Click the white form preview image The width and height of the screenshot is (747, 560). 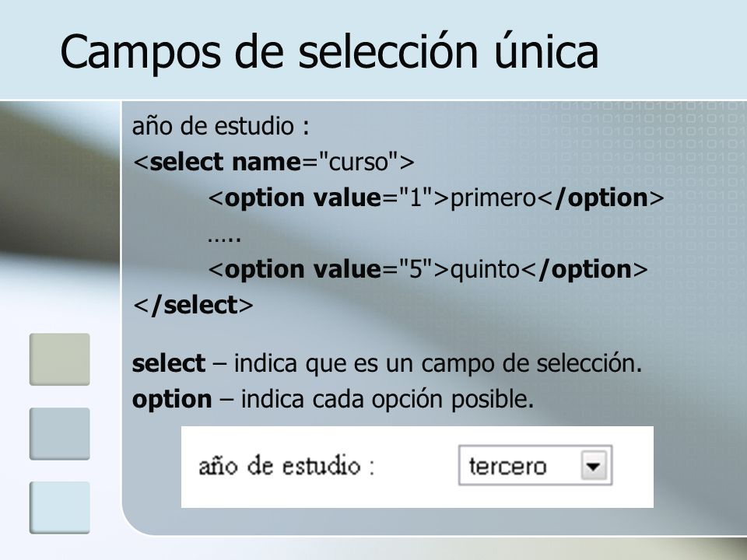click(417, 467)
